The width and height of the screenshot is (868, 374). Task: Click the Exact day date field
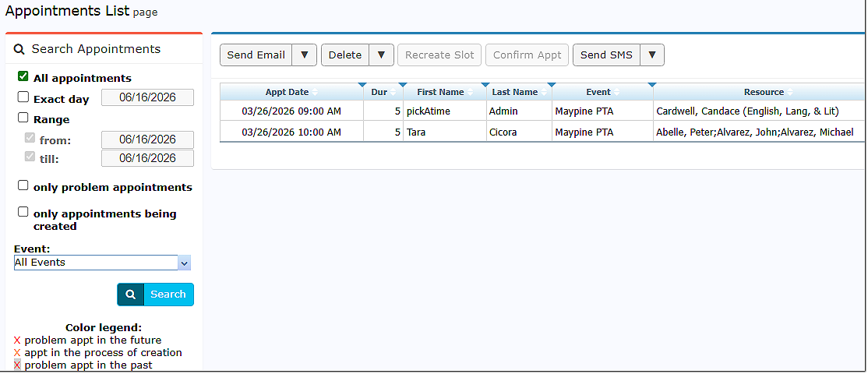click(148, 97)
